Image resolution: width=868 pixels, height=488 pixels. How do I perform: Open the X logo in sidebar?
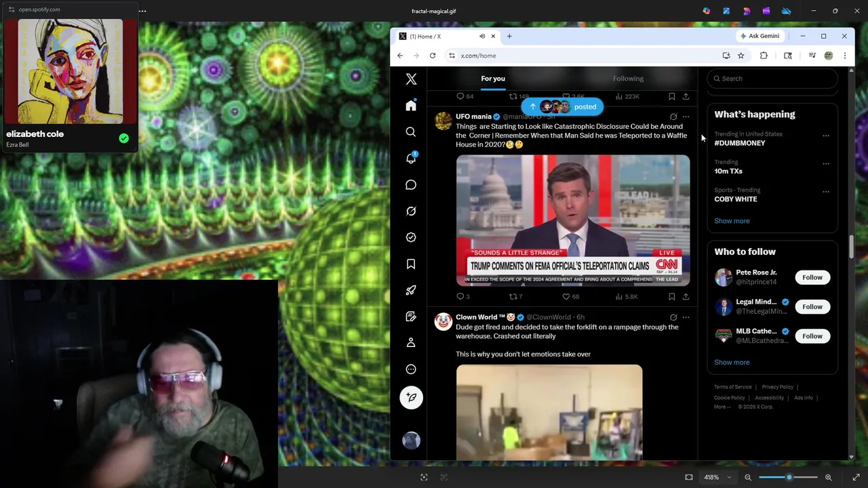pyautogui.click(x=411, y=79)
